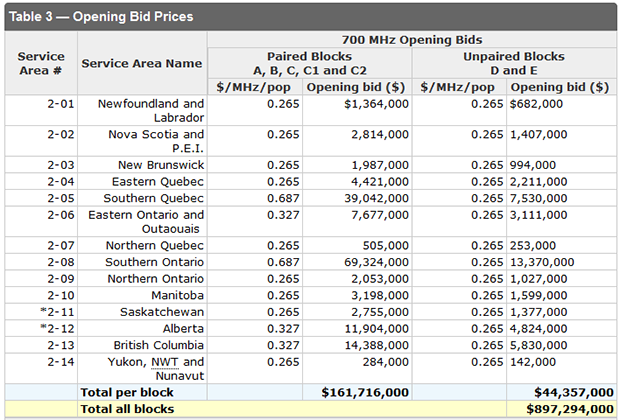Click the 994,000 bid value
This screenshot has width=620, height=420.
(x=533, y=165)
